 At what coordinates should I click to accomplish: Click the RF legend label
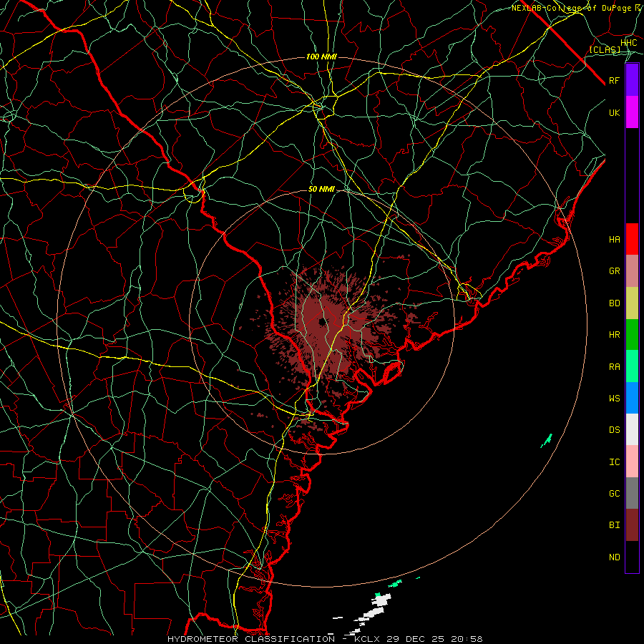tap(615, 80)
